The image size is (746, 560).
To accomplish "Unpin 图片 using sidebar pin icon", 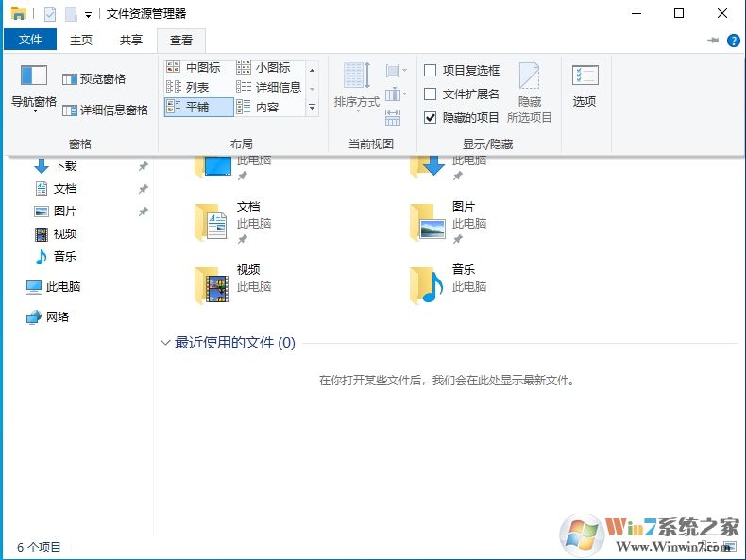I will (143, 212).
